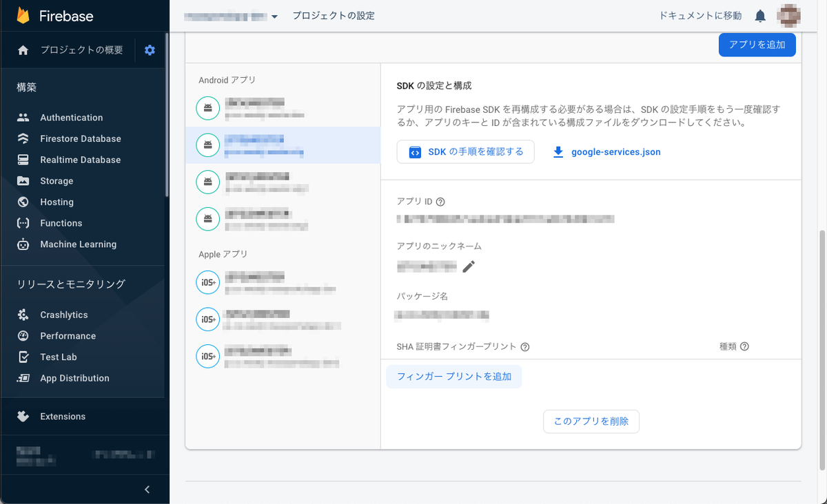827x504 pixels.
Task: Download google-services.json file
Action: click(x=606, y=152)
